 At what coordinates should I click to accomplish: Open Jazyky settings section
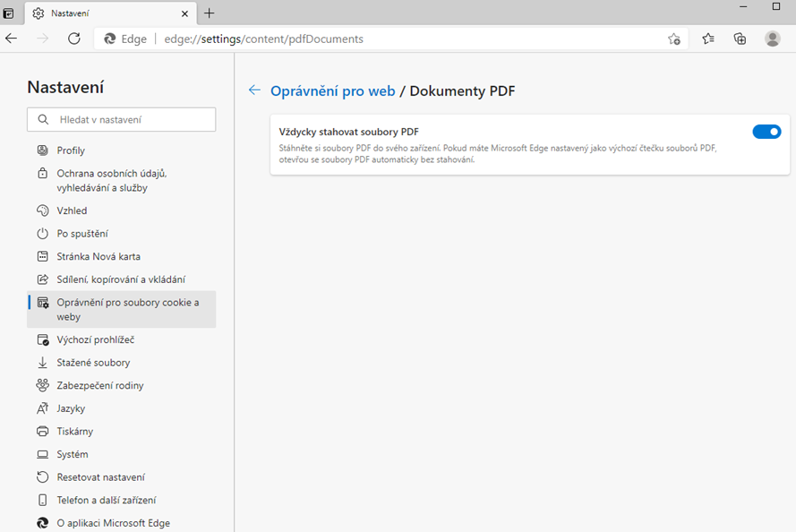(x=122, y=408)
